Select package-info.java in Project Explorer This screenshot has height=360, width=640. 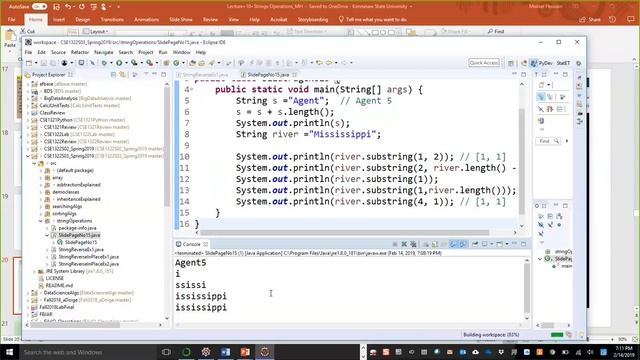coord(77,228)
